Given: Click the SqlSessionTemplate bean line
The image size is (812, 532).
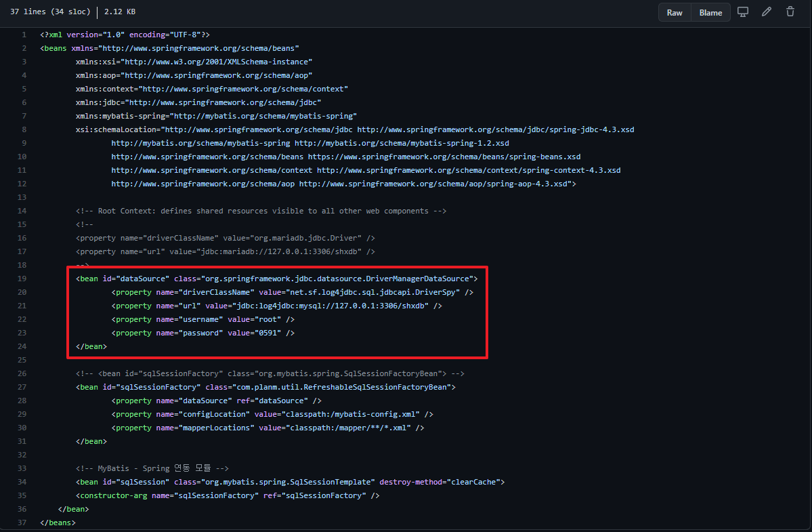Looking at the screenshot, I should (x=290, y=482).
